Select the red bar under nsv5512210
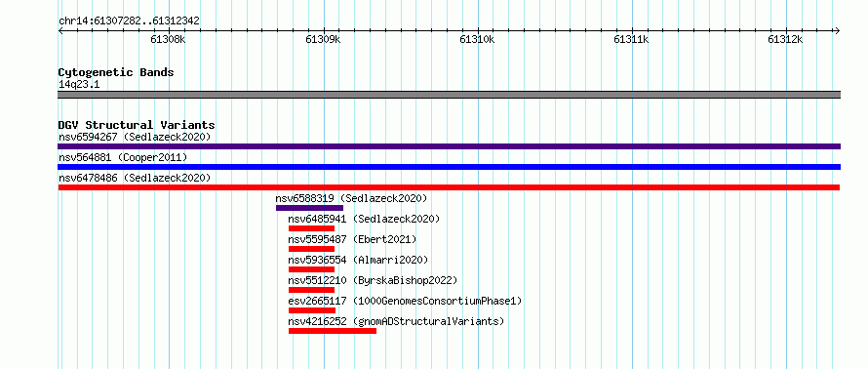868x369 pixels. [311, 290]
